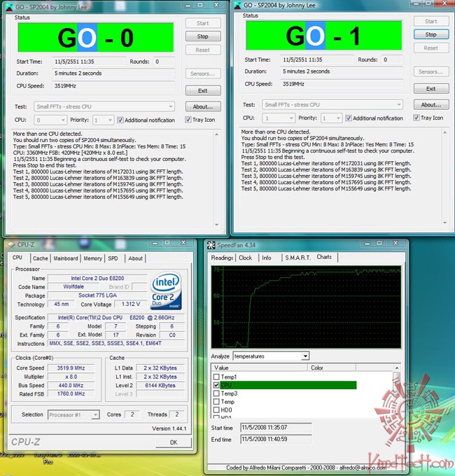The image size is (455, 476).
Task: Click CPU Speed field in right SP2004 window
Action: click(342, 84)
